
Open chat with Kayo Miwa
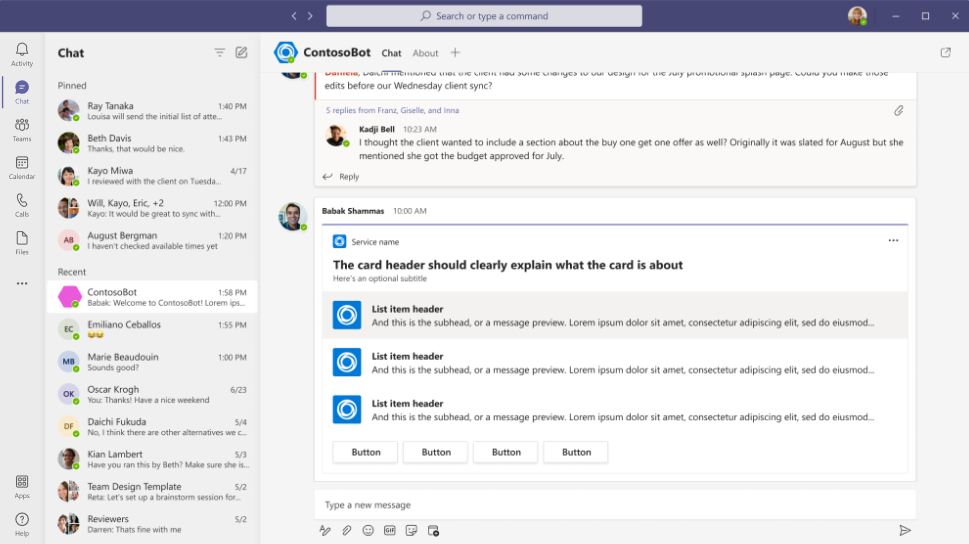pyautogui.click(x=153, y=176)
